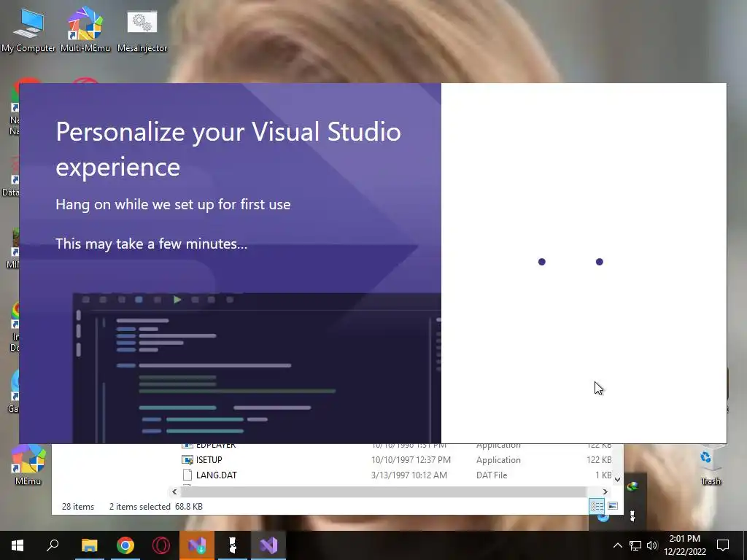Image resolution: width=747 pixels, height=560 pixels.
Task: Click the taskbar search magnifier
Action: click(53, 545)
